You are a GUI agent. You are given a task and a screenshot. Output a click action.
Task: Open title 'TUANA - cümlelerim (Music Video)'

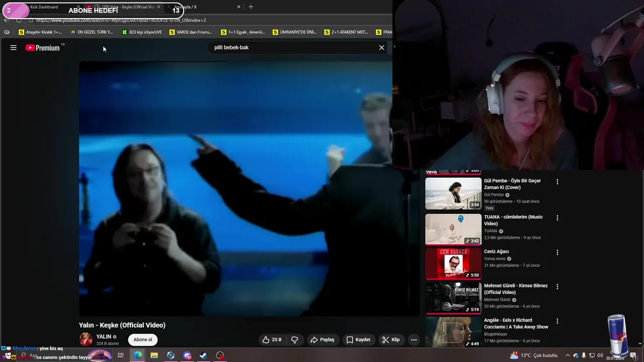click(x=513, y=220)
